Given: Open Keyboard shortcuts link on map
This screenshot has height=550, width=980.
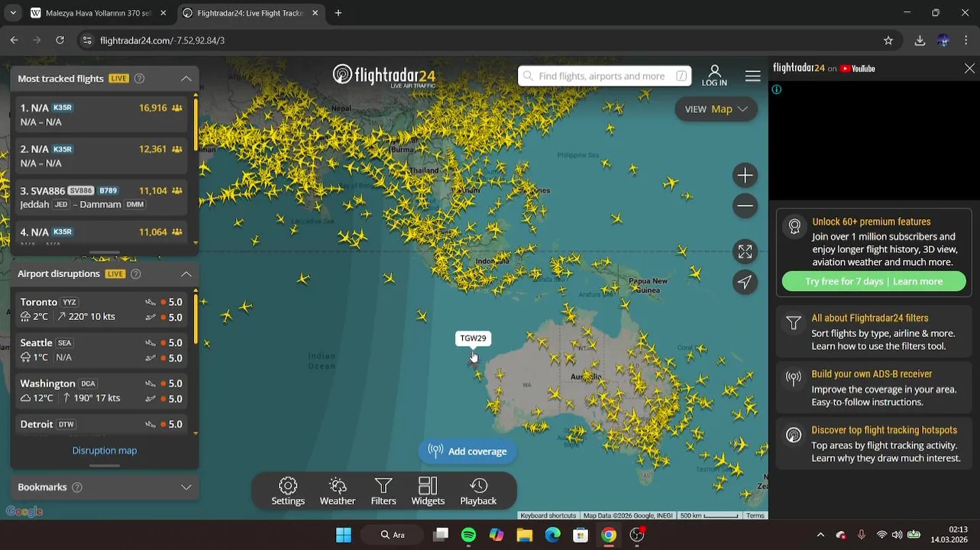Looking at the screenshot, I should click(x=548, y=516).
